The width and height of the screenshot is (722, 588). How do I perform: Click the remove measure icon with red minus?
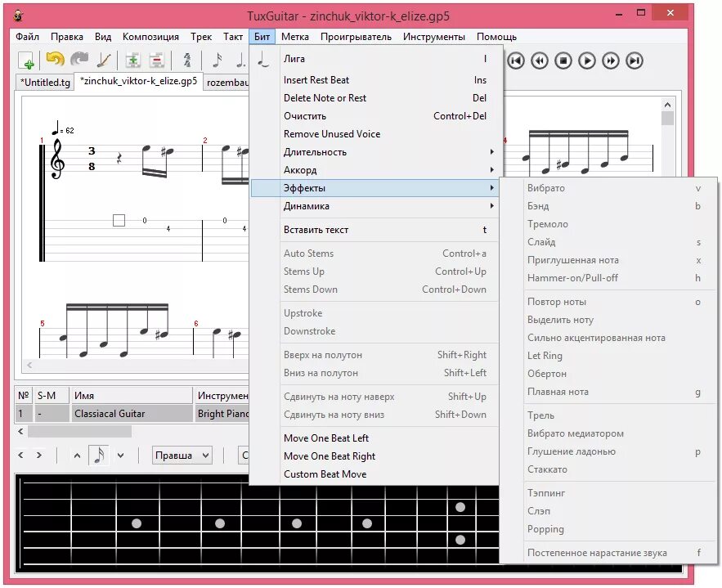tap(156, 61)
